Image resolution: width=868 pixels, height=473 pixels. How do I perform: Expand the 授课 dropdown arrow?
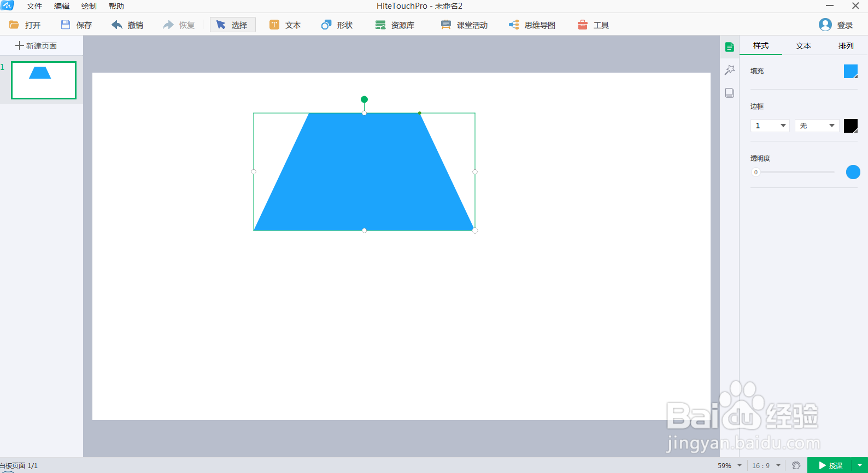pos(860,465)
